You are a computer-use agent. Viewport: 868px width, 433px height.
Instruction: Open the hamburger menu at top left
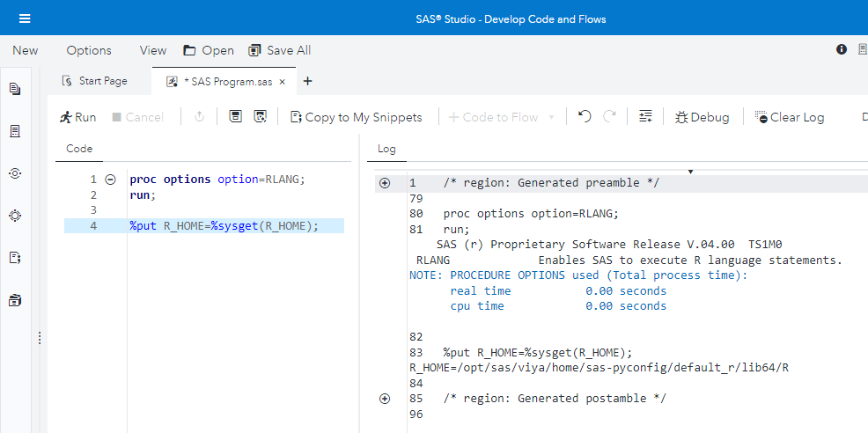click(25, 18)
